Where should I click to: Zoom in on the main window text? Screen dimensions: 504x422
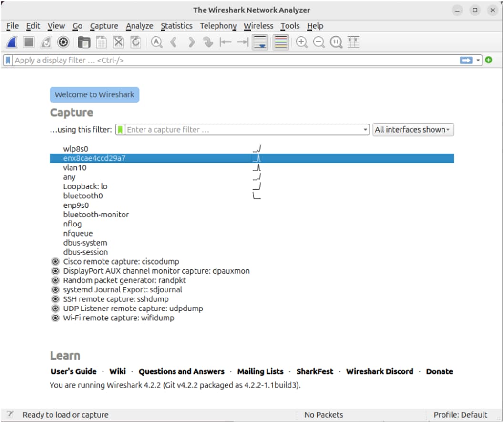point(301,42)
